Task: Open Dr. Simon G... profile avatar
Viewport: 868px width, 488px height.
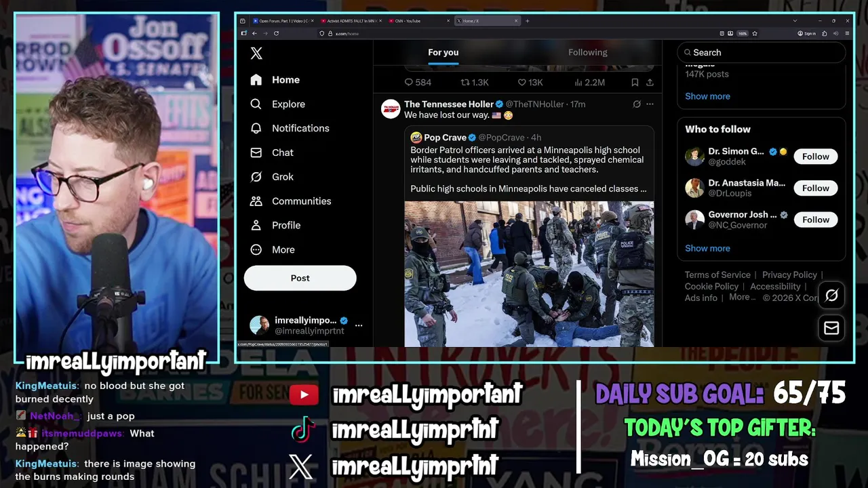Action: (x=694, y=157)
